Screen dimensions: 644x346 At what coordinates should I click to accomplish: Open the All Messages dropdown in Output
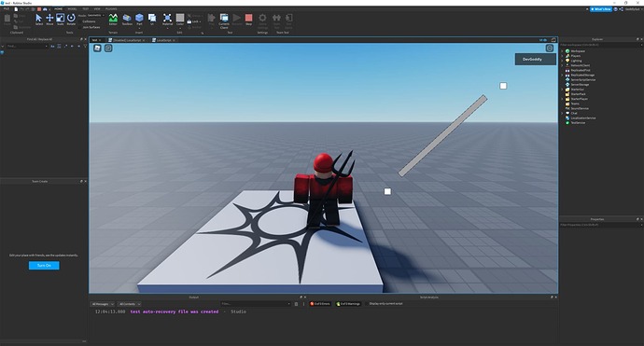click(x=103, y=304)
